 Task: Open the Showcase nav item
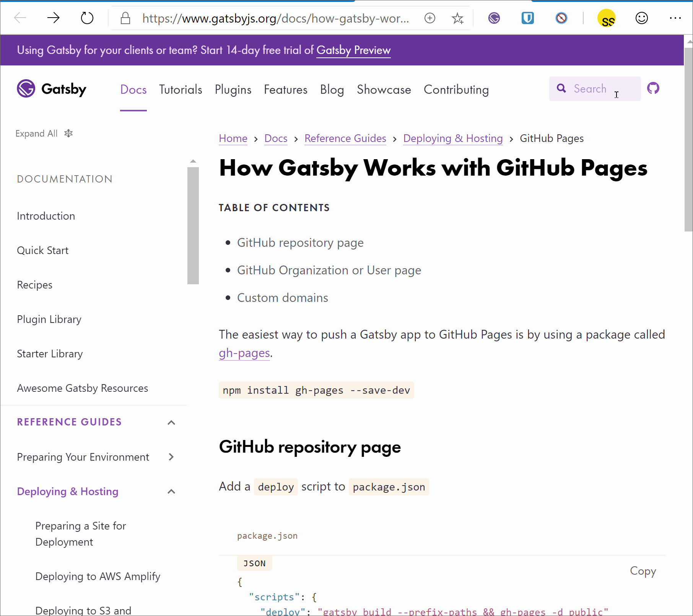click(x=384, y=90)
